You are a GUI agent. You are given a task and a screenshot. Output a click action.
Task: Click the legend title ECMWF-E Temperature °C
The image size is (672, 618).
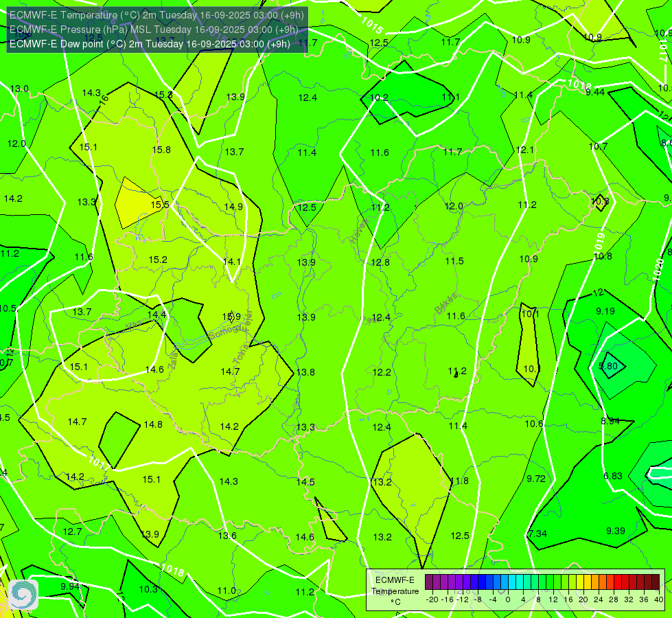[395, 591]
